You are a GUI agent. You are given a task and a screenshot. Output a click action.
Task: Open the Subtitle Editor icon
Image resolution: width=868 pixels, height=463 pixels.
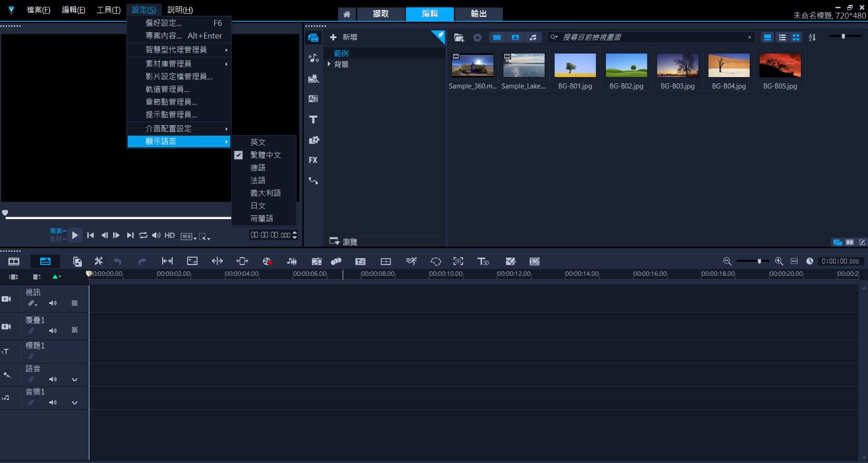click(360, 261)
